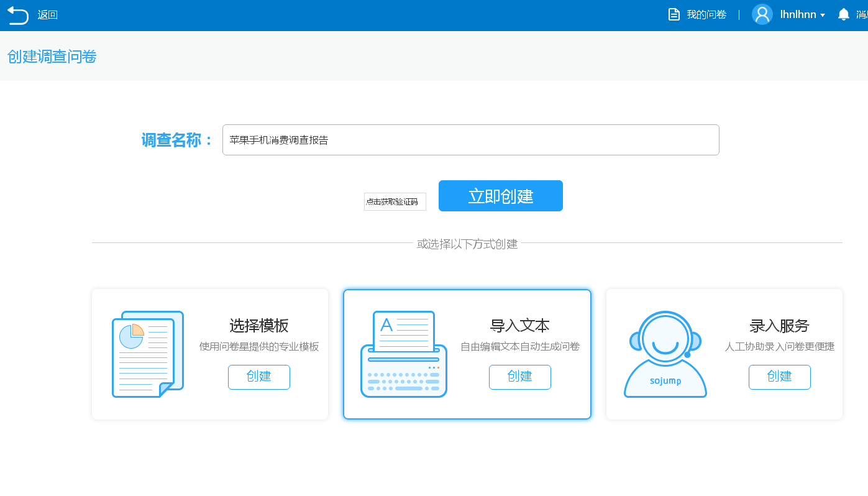Click the back arrow icon
Viewport: 868px width, 496px height.
[x=18, y=15]
